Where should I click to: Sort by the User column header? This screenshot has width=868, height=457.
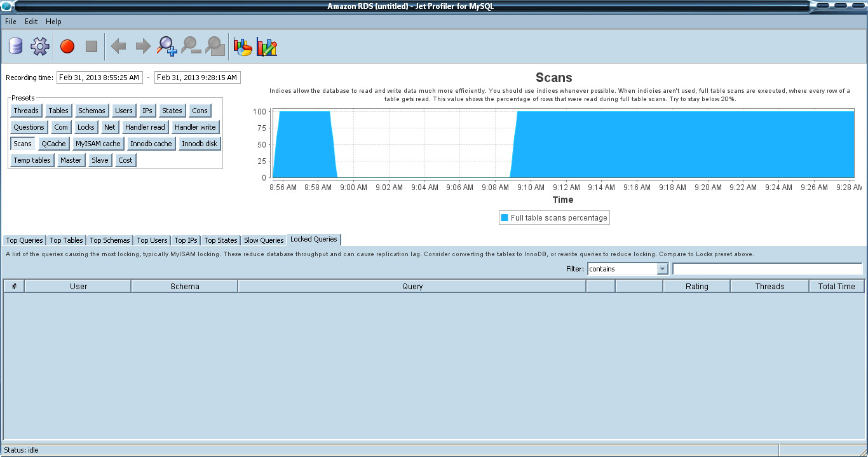(78, 287)
